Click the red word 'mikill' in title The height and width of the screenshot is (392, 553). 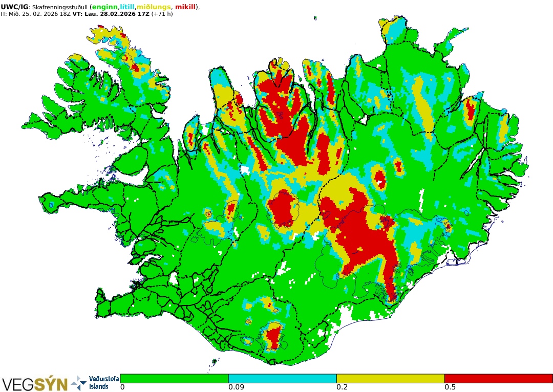185,7
